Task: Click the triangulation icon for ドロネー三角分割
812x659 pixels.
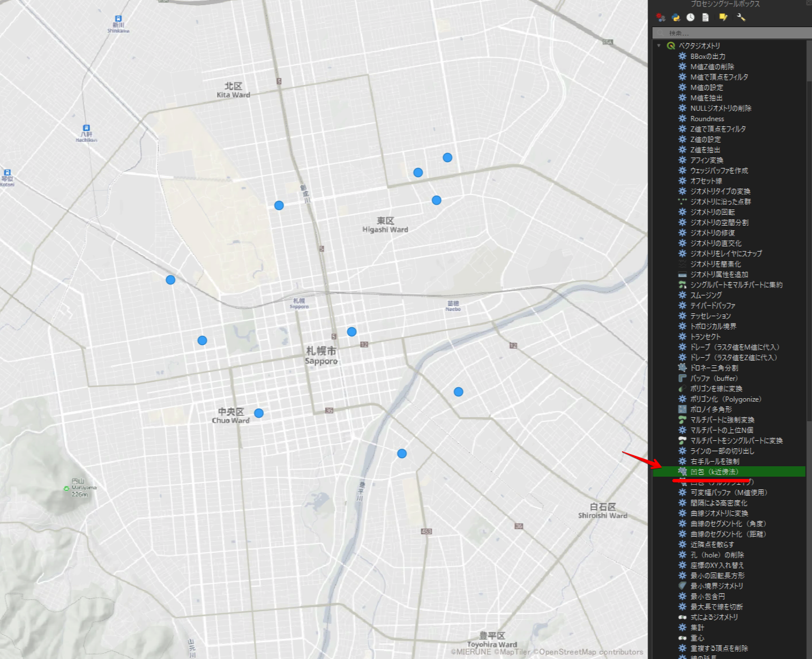Action: 682,368
